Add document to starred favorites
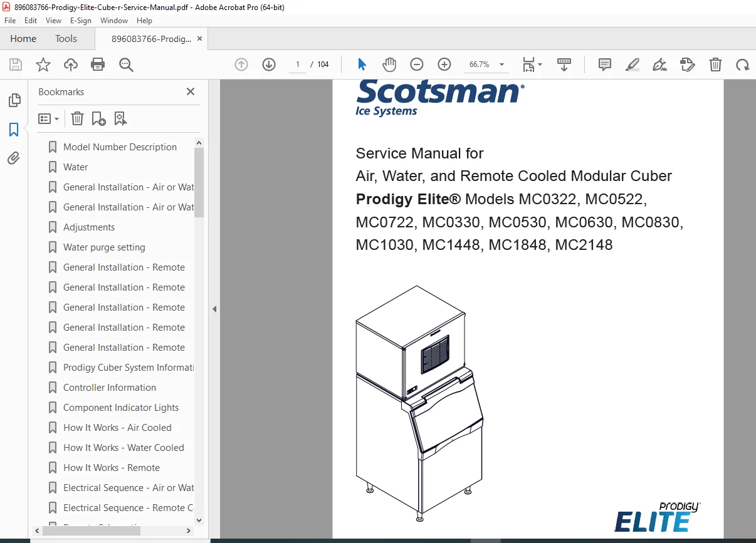 click(x=43, y=65)
